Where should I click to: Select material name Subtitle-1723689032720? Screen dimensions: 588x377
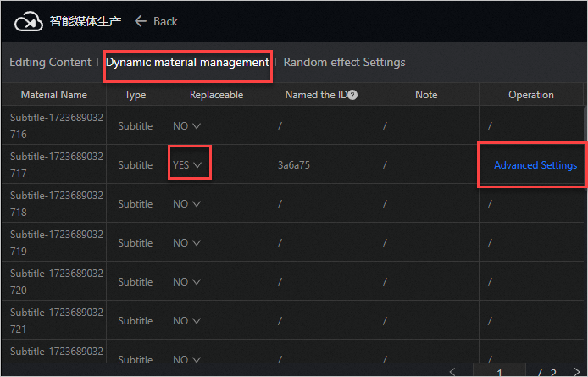point(57,282)
